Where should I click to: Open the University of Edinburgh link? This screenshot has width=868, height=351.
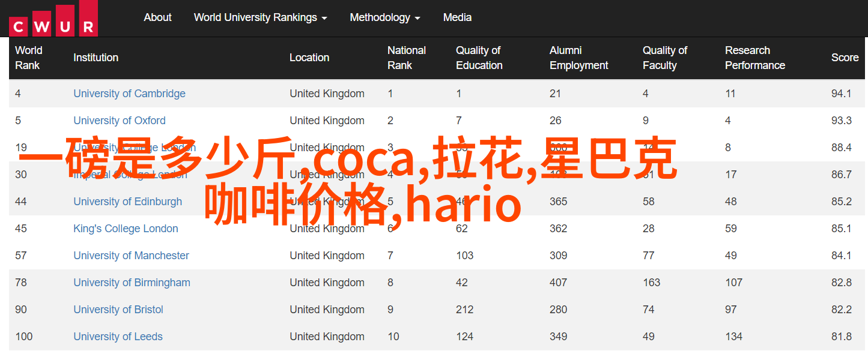[x=127, y=202]
